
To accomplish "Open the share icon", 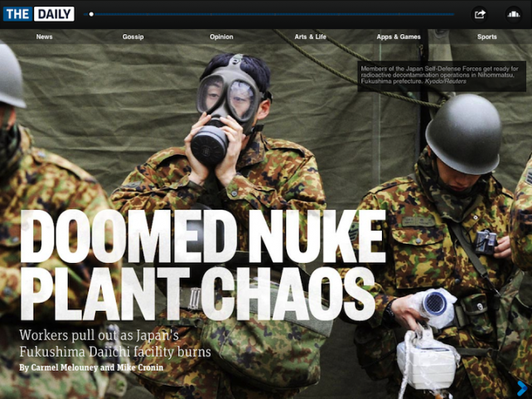I will [x=480, y=14].
